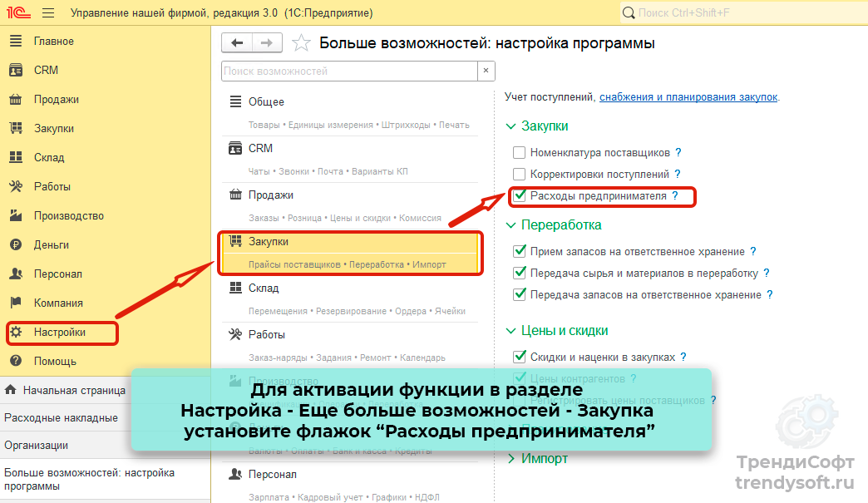Screen dimensions: 868x503
Task: Open help for Корректировки поступлений
Action: click(x=677, y=174)
